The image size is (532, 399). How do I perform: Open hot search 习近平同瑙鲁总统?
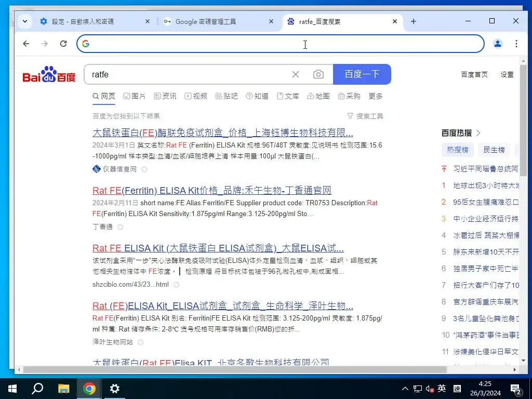(486, 169)
